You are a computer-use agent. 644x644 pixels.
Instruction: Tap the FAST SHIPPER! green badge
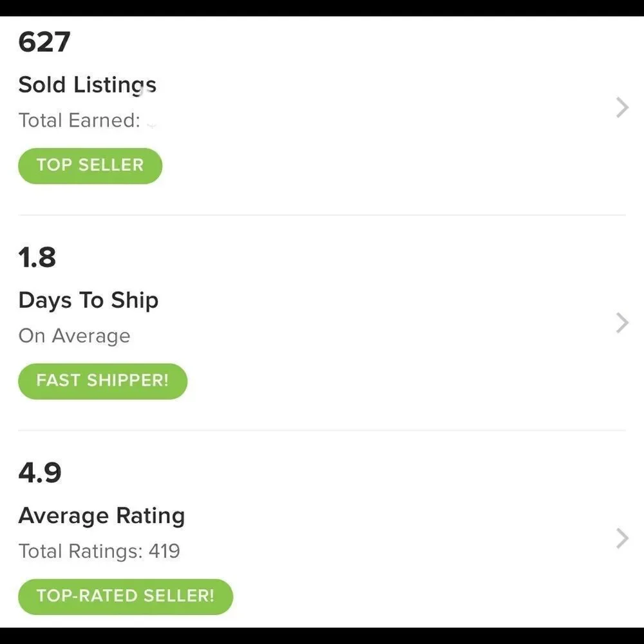click(102, 381)
